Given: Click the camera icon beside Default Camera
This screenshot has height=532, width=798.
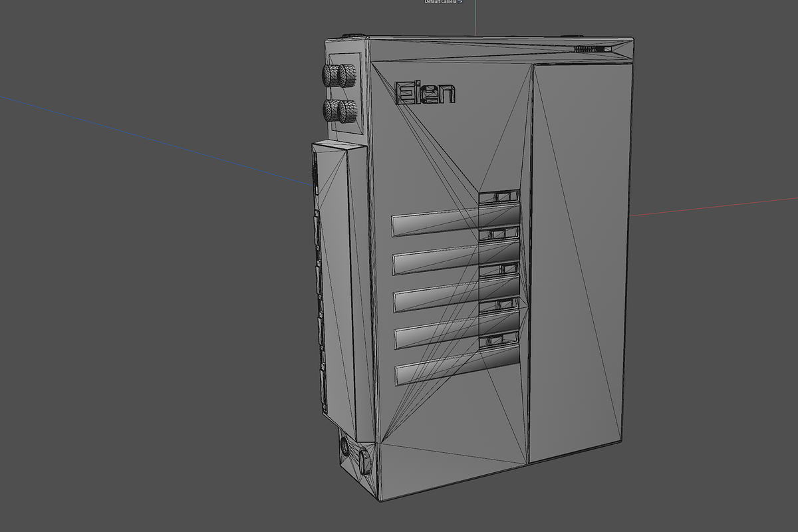Looking at the screenshot, I should [x=460, y=1].
